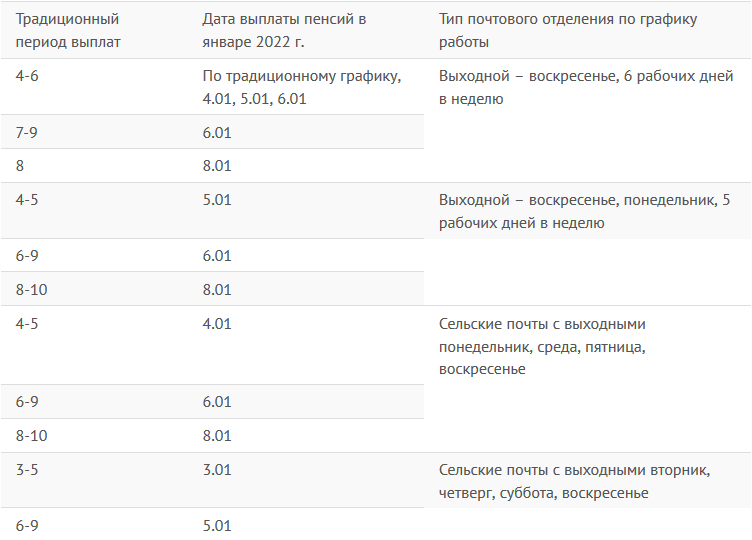Click the '4.01' date cell

click(x=217, y=324)
